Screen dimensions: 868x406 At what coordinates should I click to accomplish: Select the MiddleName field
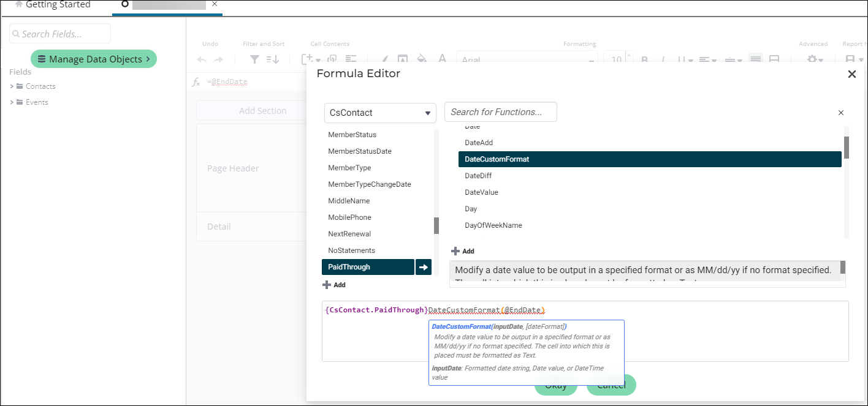click(x=349, y=201)
